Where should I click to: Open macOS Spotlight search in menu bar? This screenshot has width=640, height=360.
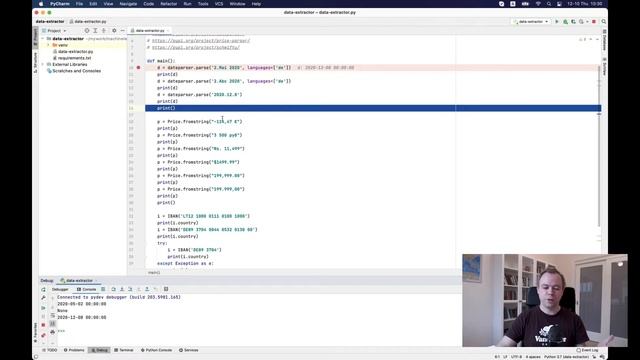[549, 4]
